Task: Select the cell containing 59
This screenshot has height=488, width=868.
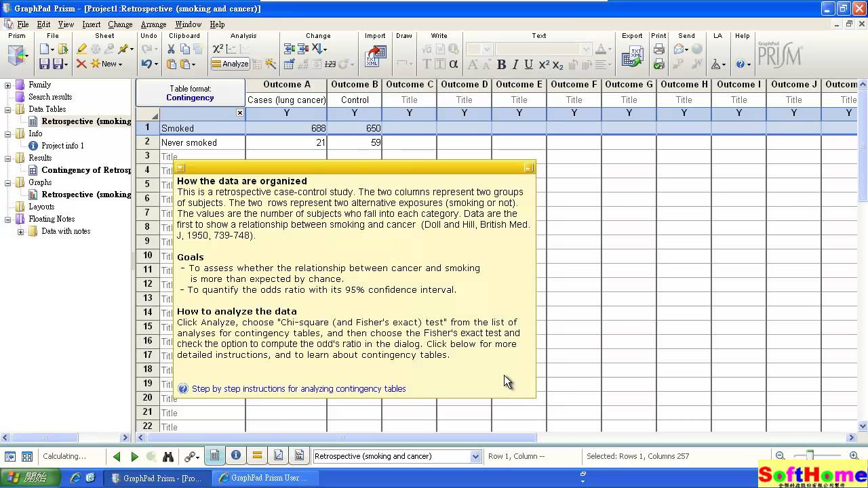Action: point(354,142)
